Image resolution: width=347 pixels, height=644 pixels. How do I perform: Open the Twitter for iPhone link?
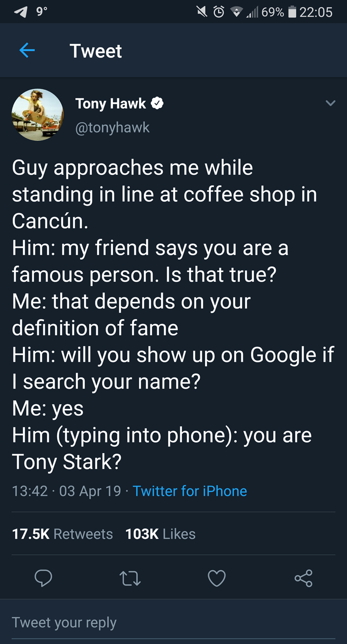tap(190, 491)
